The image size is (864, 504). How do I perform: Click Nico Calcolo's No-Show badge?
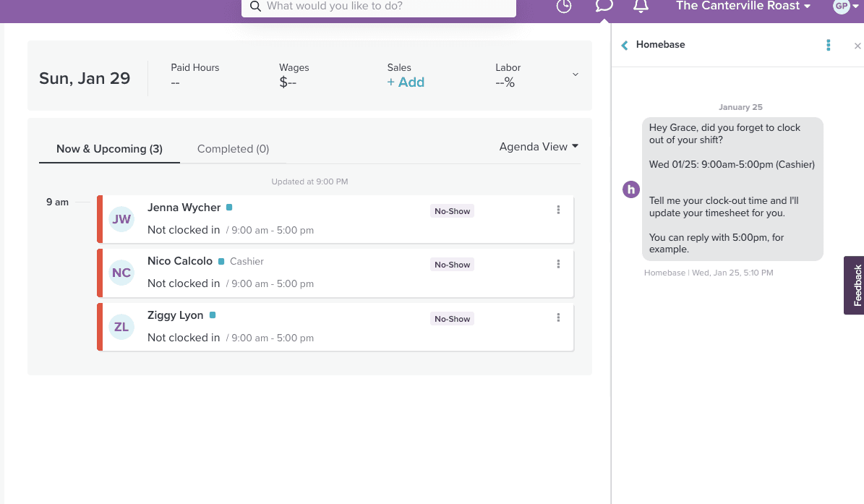(x=452, y=265)
